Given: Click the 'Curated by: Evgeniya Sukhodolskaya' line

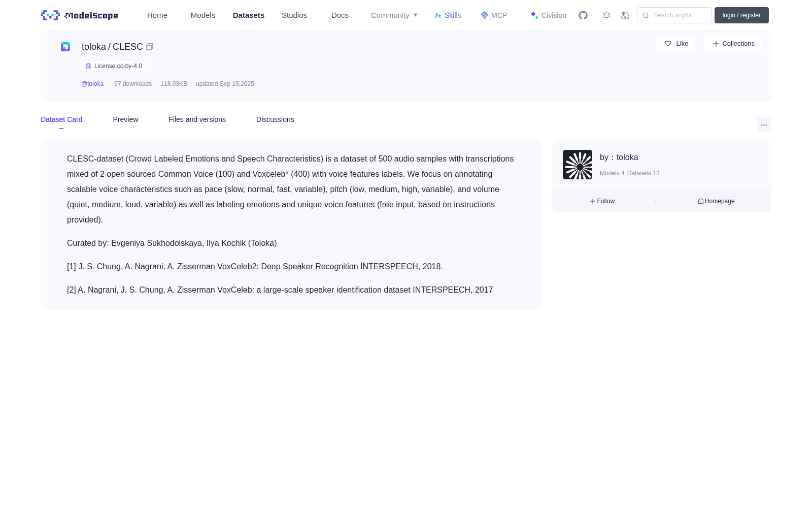Looking at the screenshot, I should pos(172,243).
